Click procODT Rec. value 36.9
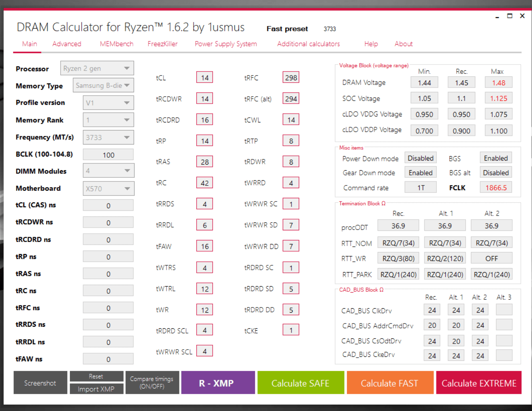This screenshot has height=411, width=532. coord(398,226)
